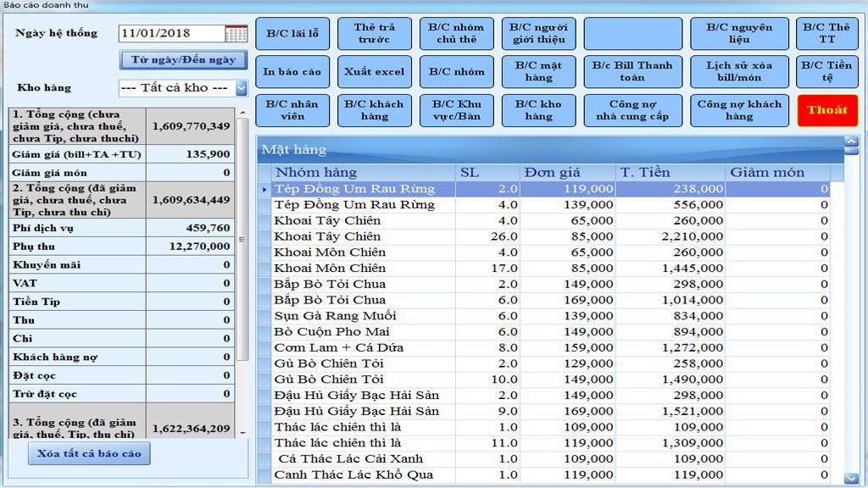Select the Sụn Gà Rang Muối row
Screen dimensions: 868x488
[x=543, y=316]
